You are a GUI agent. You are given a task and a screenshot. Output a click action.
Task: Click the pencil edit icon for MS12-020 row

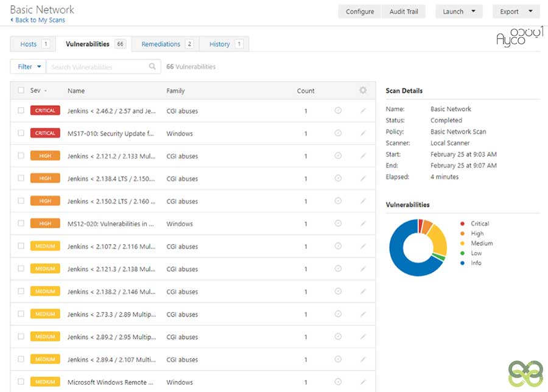(x=363, y=223)
